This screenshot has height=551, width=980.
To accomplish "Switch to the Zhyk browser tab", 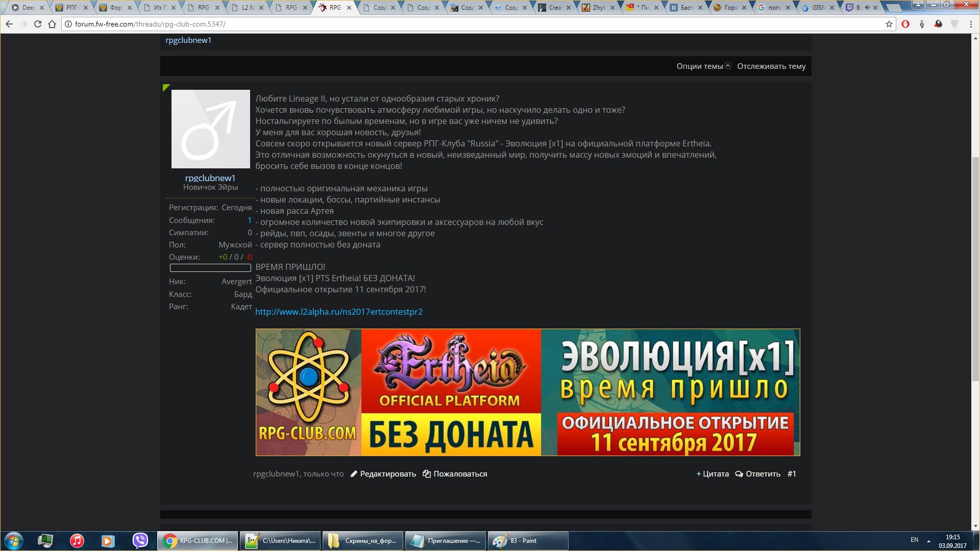I will [598, 8].
